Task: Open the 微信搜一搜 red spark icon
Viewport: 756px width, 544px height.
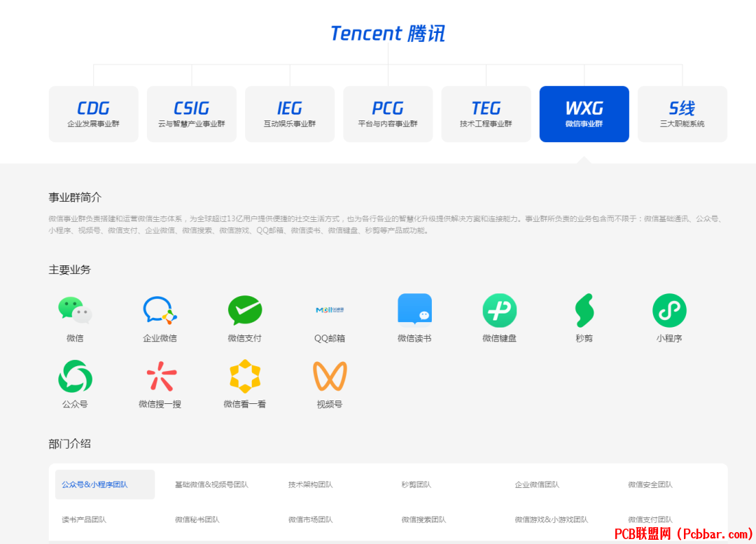Action: click(x=161, y=376)
